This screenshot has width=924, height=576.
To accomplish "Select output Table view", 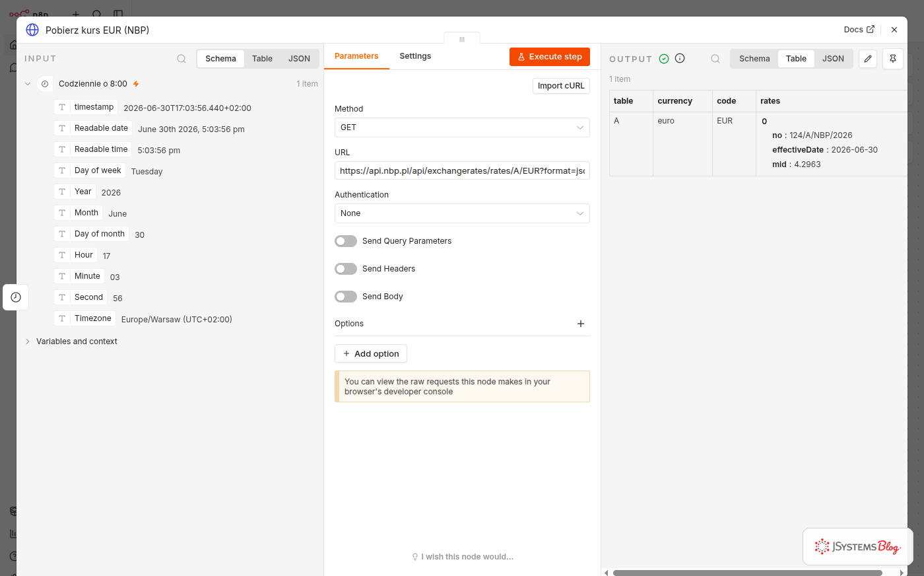I will click(x=796, y=59).
